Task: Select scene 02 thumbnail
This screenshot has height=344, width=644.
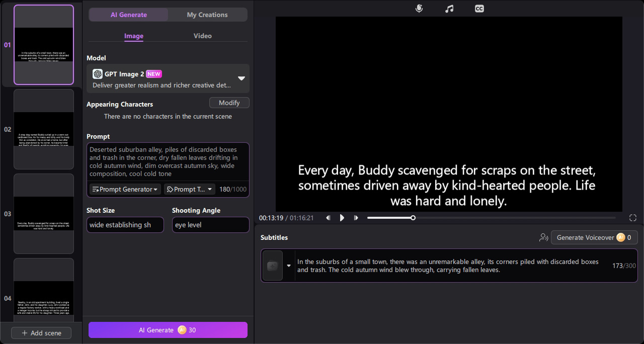Action: pos(44,129)
